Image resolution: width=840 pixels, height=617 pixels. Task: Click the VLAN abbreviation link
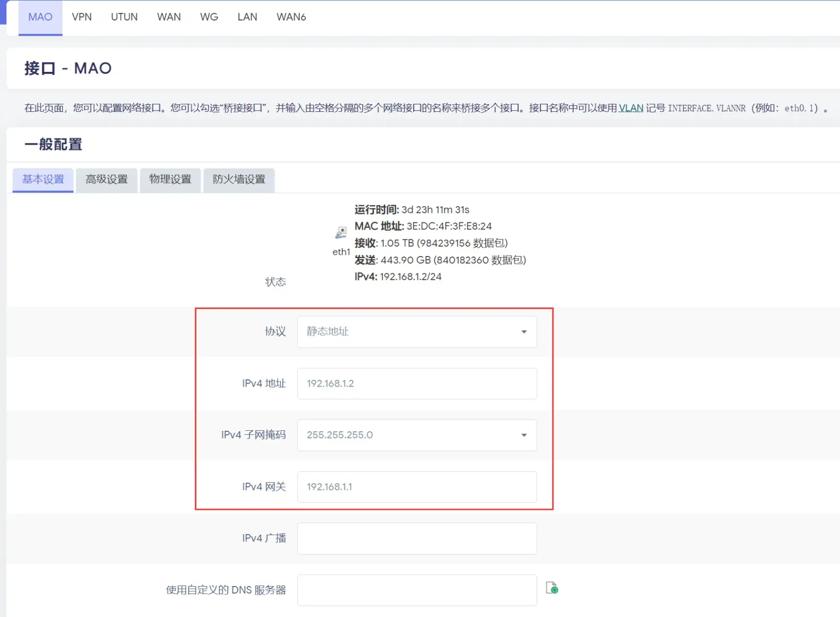click(631, 108)
